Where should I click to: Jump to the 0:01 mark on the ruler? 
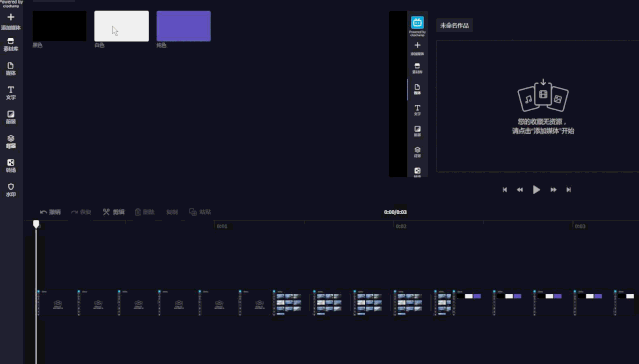[222, 226]
